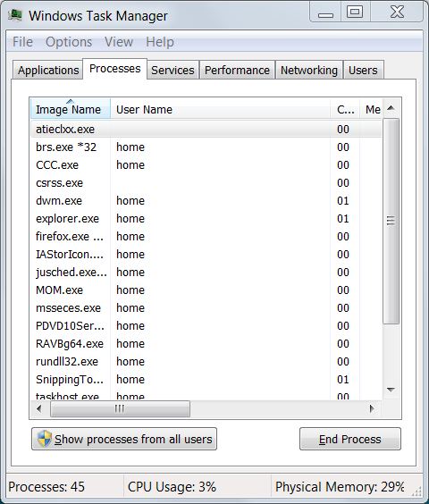Click the vertical scrollbar up arrow
The width and height of the screenshot is (429, 504).
point(391,107)
